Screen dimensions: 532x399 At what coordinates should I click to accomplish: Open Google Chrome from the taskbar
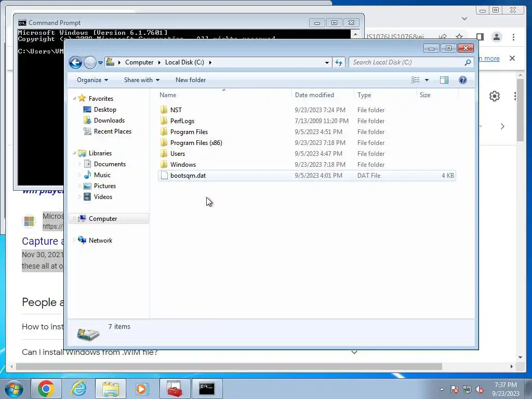tap(46, 389)
